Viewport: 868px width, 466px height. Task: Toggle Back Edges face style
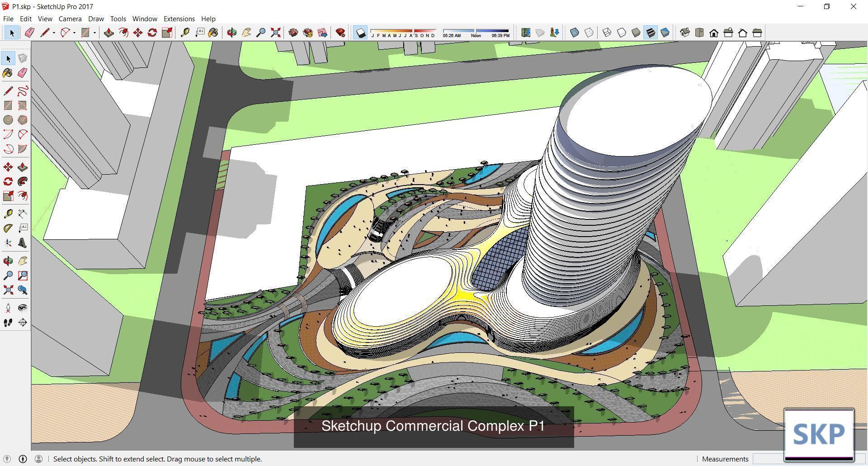589,33
